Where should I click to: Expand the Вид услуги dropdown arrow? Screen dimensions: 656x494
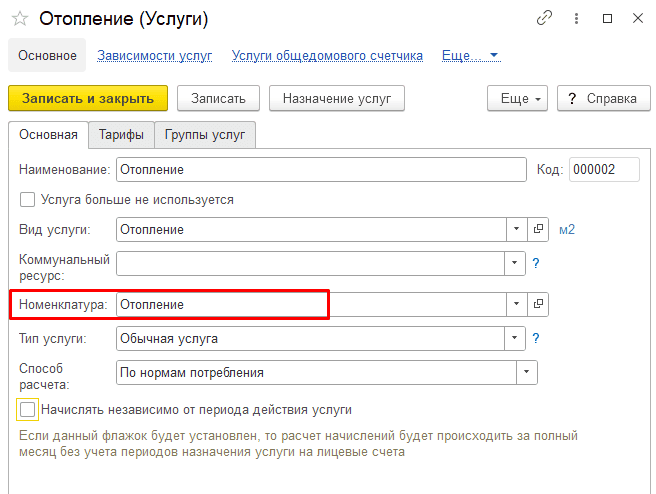(517, 229)
